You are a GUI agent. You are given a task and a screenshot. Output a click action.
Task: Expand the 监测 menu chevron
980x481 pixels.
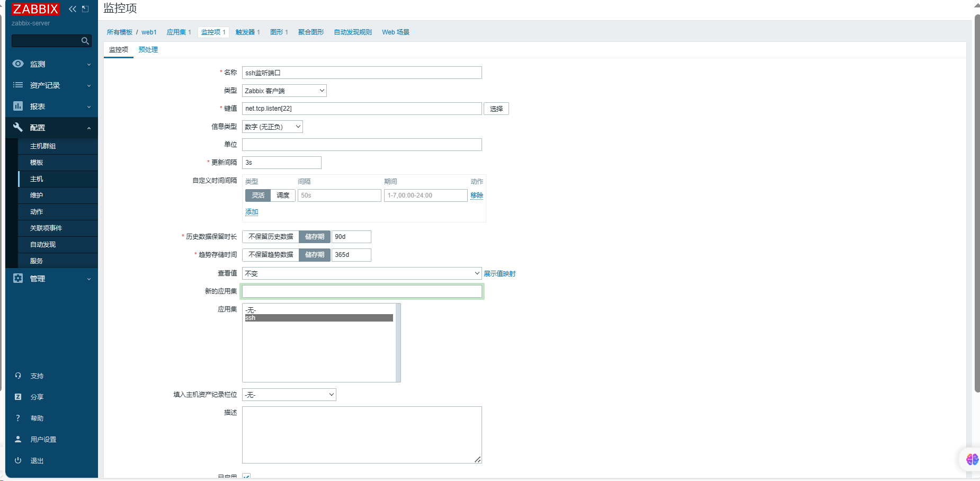tap(89, 65)
